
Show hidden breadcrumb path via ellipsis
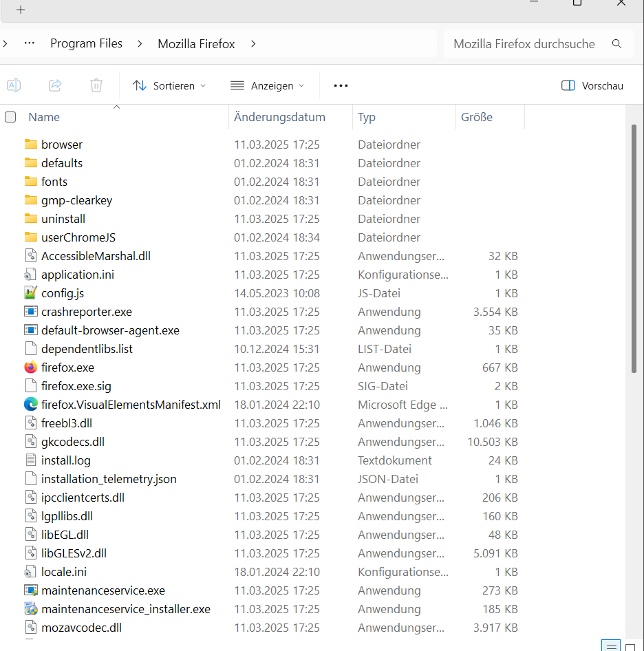(x=29, y=43)
